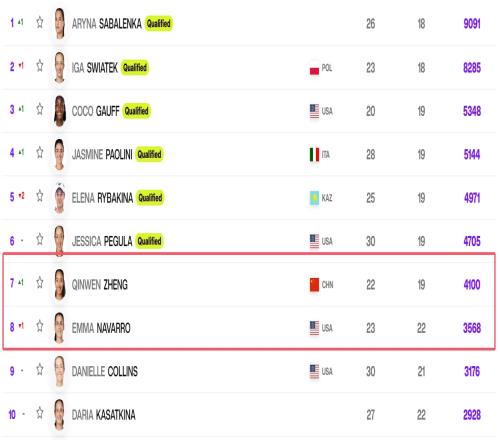The width and height of the screenshot is (500, 440).
Task: Select the star icon beside Daria Kasatkina
Action: [x=40, y=413]
